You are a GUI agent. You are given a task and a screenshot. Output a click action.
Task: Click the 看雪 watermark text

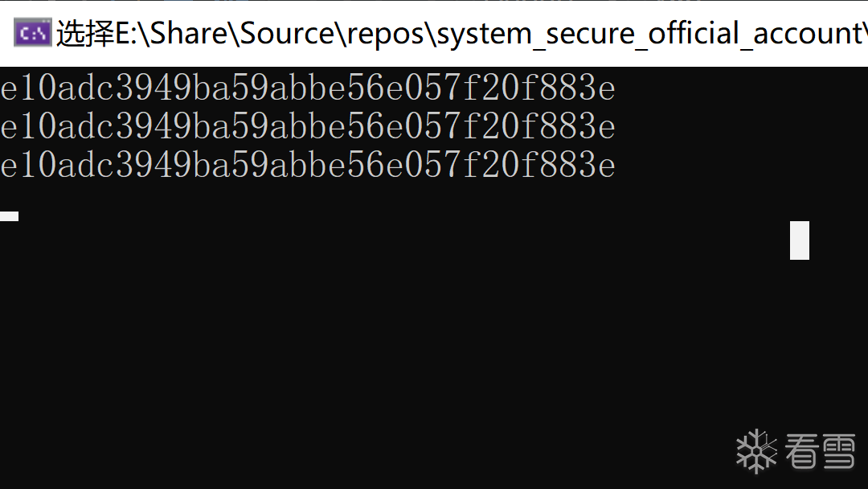click(x=820, y=450)
